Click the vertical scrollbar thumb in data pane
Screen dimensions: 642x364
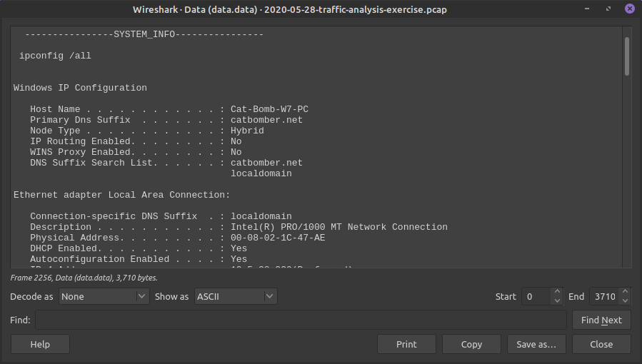click(627, 56)
